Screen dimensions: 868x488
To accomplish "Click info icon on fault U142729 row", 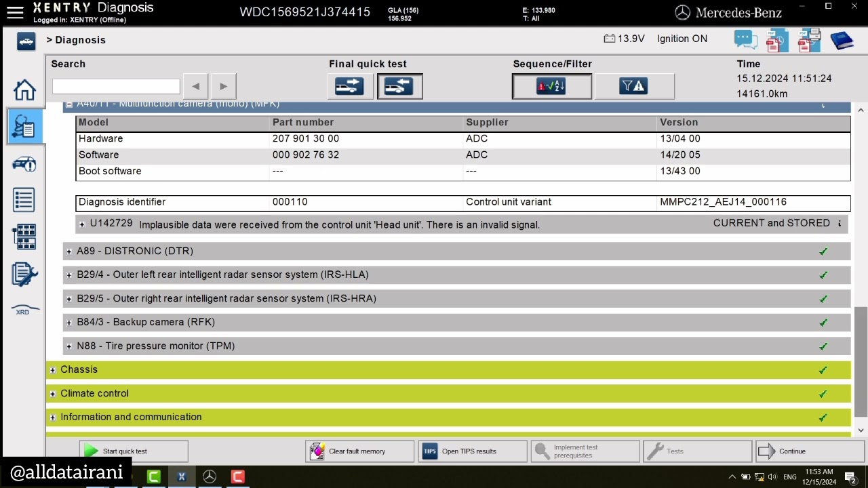I will [x=840, y=224].
